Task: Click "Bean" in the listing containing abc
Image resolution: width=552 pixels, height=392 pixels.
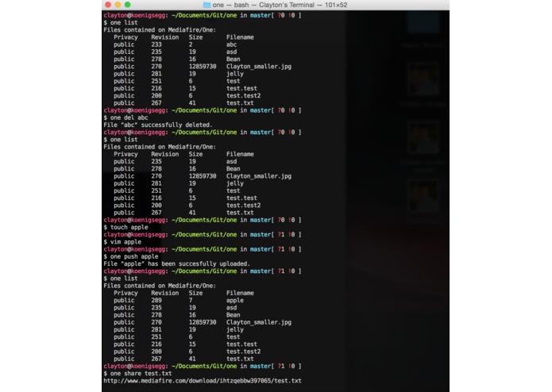Action: (x=233, y=59)
